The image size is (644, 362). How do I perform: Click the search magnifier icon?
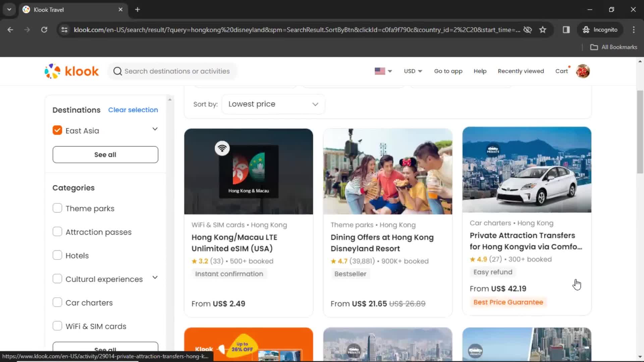click(x=117, y=71)
